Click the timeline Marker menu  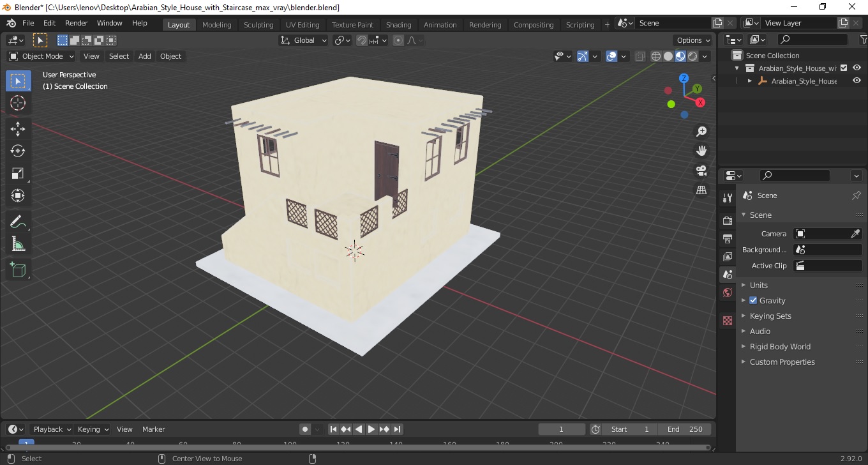(x=153, y=429)
